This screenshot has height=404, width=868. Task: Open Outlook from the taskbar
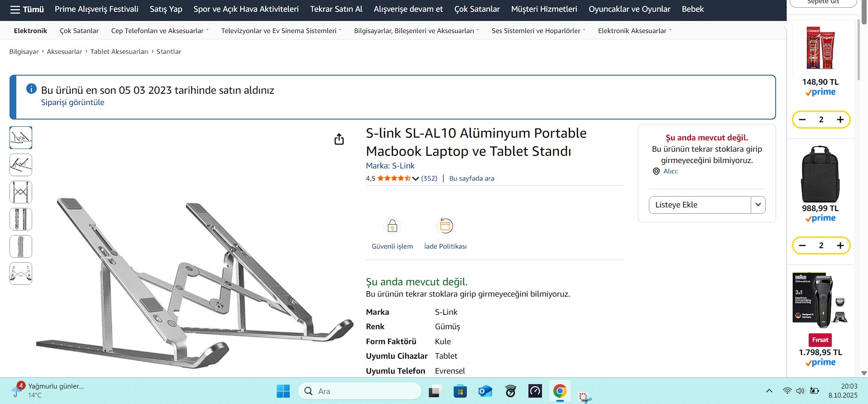pyautogui.click(x=485, y=391)
